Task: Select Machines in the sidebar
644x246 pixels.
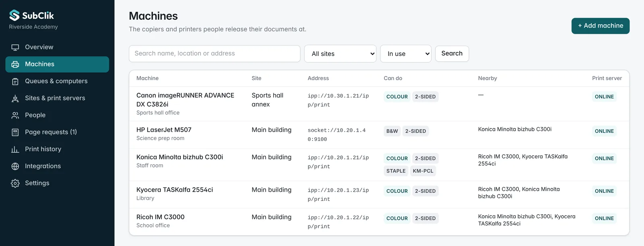Action: [x=57, y=64]
